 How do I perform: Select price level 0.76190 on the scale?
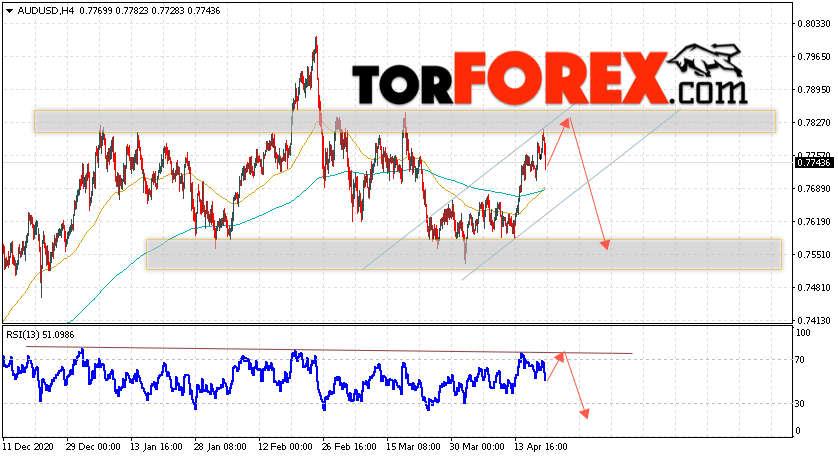(x=814, y=222)
